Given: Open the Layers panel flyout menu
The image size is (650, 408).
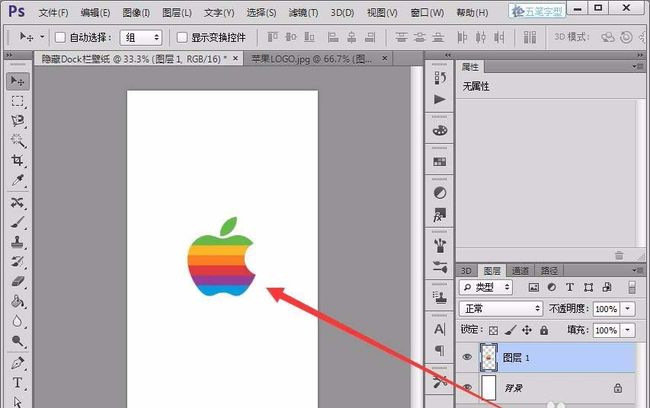Looking at the screenshot, I should pyautogui.click(x=637, y=270).
